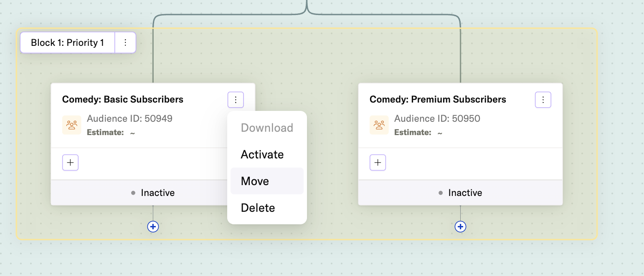The height and width of the screenshot is (276, 644).
Task: Open the kebab menu on Comedy: Basic Subscribers
Action: pos(236,100)
